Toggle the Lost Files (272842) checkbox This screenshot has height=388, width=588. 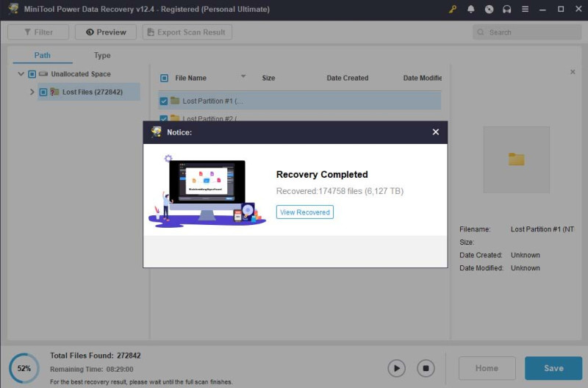pos(43,92)
